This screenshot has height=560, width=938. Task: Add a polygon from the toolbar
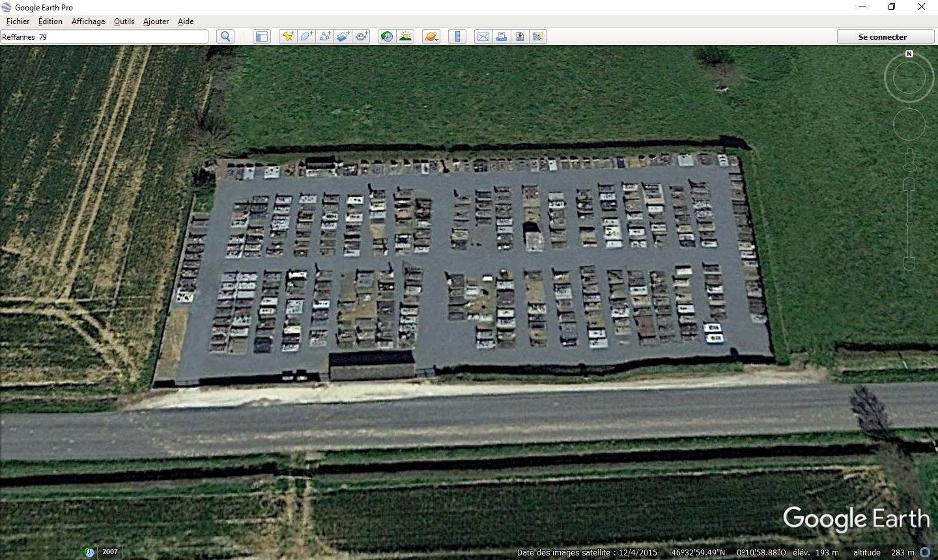[306, 36]
